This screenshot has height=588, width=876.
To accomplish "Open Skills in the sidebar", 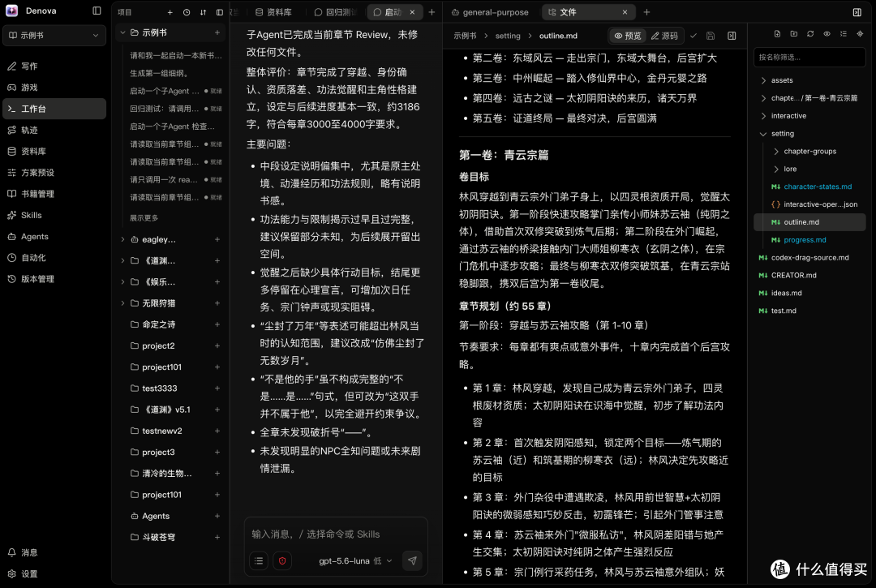I will [54, 215].
